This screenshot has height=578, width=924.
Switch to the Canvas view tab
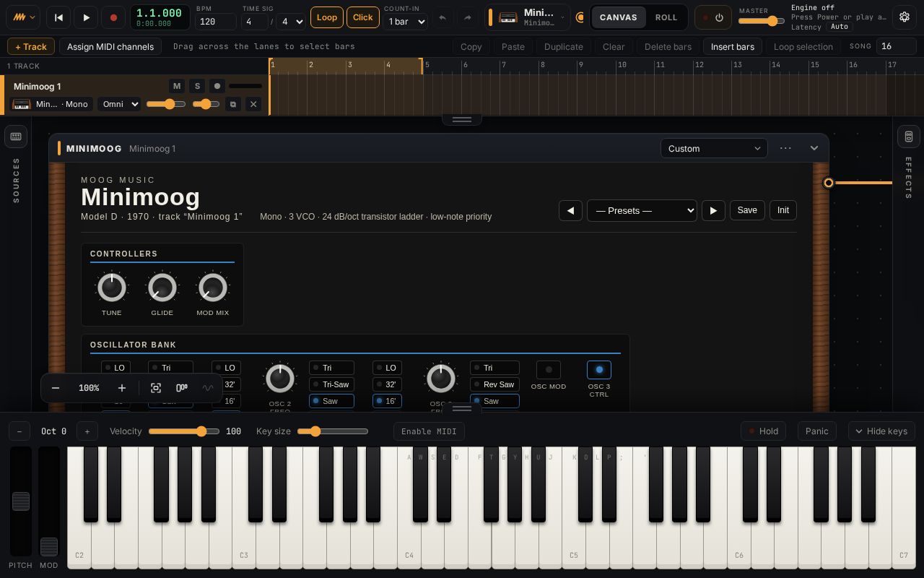pyautogui.click(x=619, y=17)
